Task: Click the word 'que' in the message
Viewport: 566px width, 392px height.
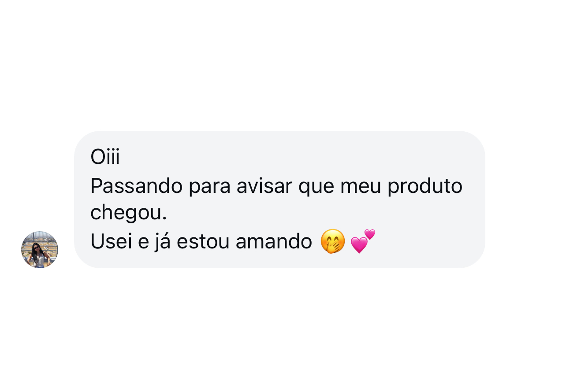Action: 316,186
